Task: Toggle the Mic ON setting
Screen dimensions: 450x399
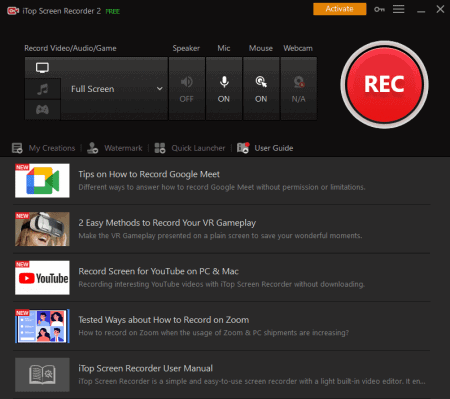Action: (x=224, y=89)
